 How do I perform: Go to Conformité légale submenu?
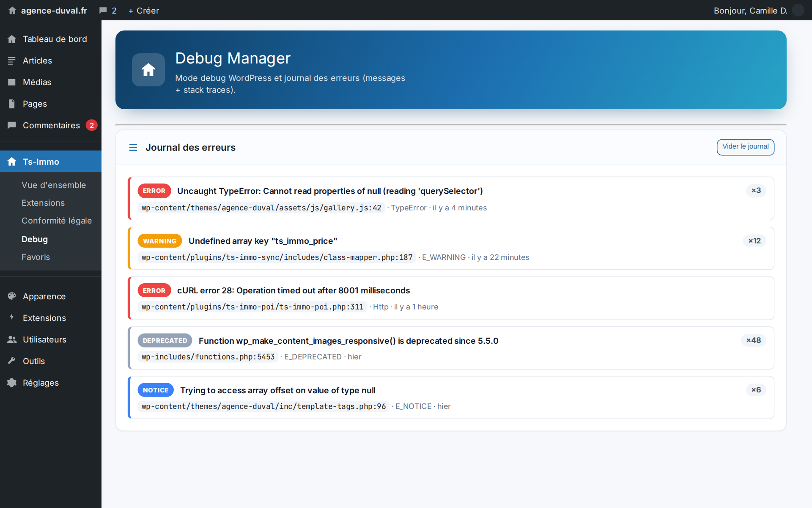tap(57, 221)
